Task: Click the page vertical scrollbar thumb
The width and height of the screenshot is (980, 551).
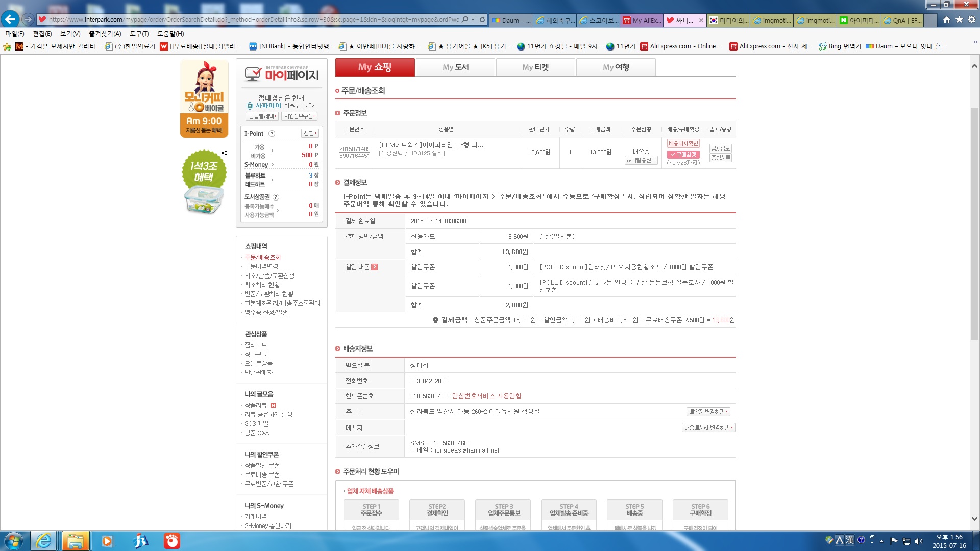Action: click(x=974, y=223)
